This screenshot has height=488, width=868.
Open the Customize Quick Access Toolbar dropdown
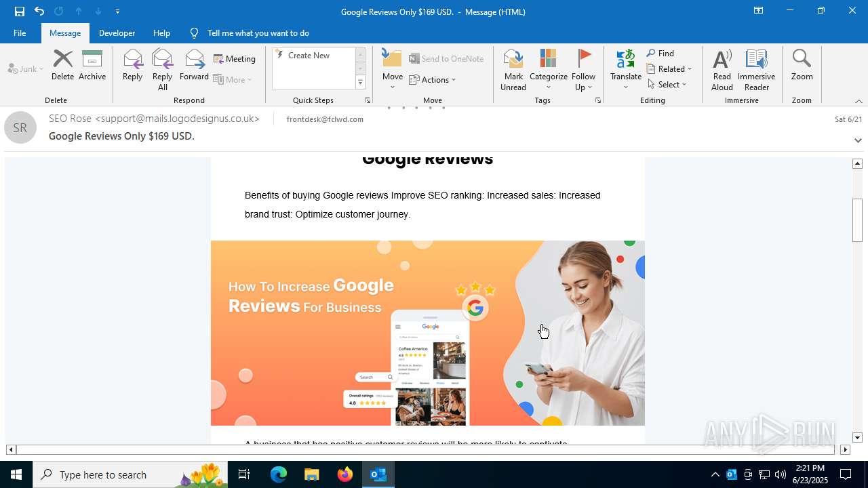pyautogui.click(x=117, y=12)
